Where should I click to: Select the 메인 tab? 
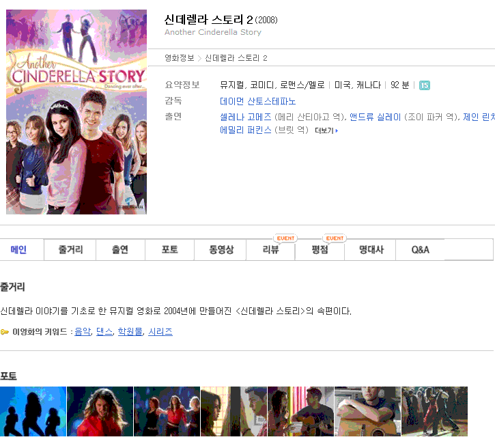coord(18,250)
